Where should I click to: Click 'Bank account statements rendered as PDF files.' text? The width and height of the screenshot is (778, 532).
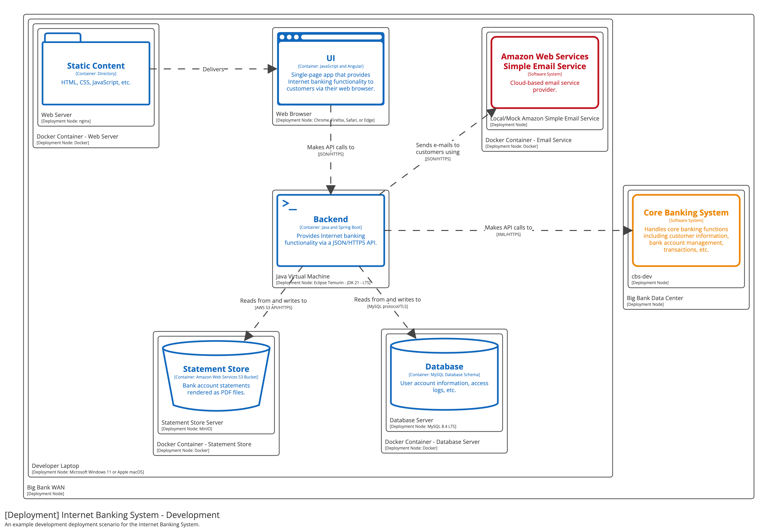[216, 389]
